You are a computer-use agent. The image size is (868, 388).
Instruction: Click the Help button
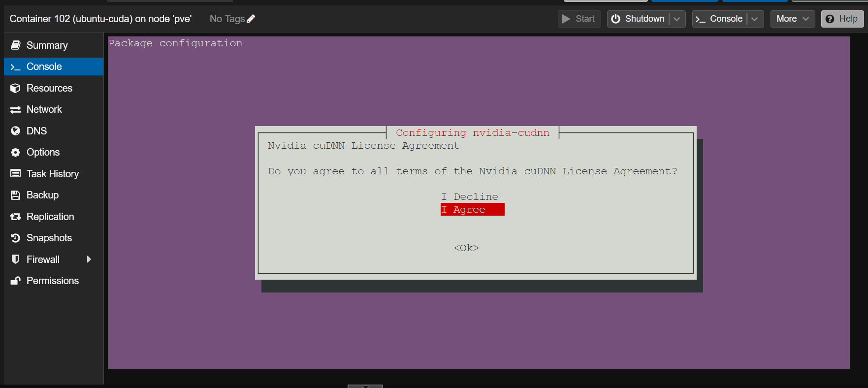pos(842,19)
